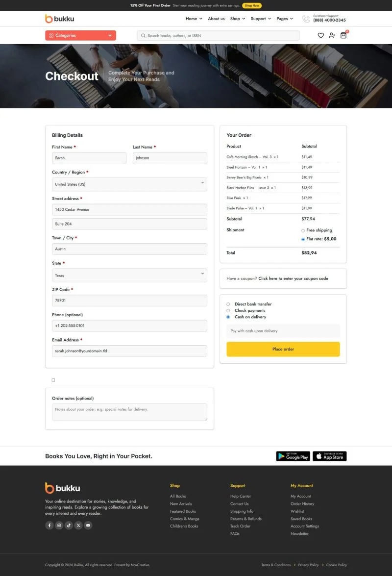Expand the Home menu

click(x=194, y=19)
